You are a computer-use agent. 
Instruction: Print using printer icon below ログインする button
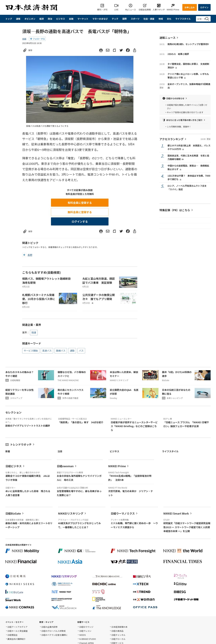(x=101, y=231)
